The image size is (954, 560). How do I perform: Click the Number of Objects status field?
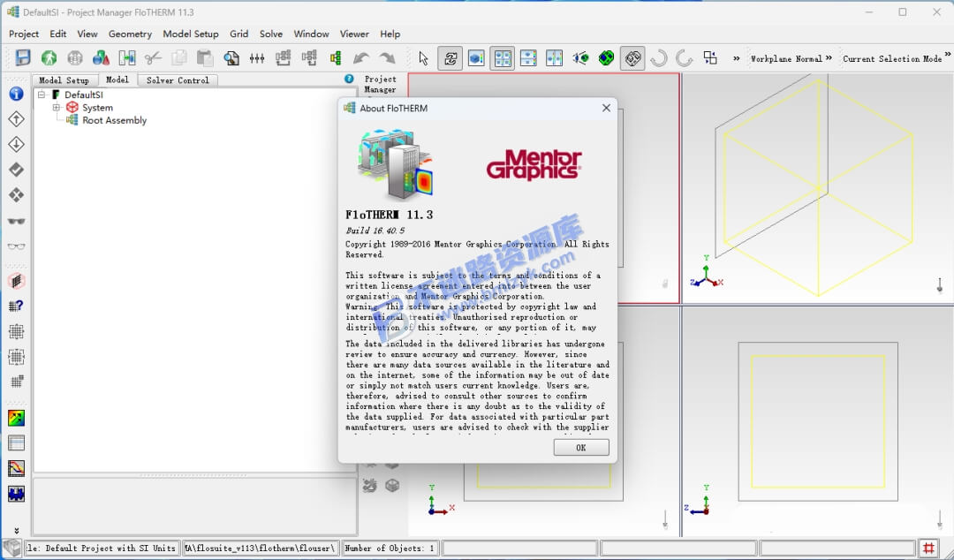(390, 548)
